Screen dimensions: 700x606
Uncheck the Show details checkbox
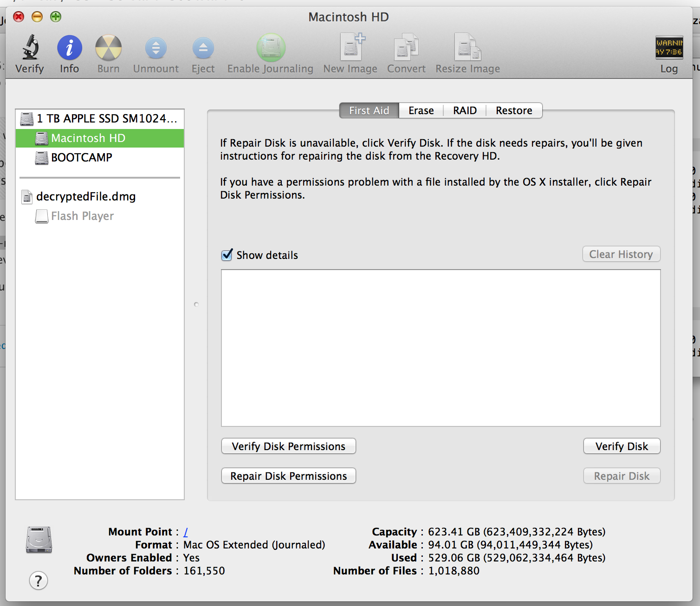coord(227,255)
